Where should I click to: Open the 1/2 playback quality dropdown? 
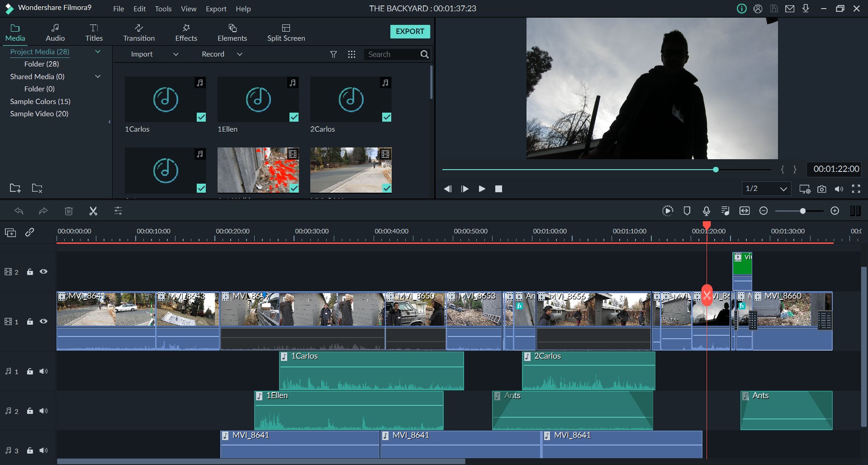coord(766,189)
